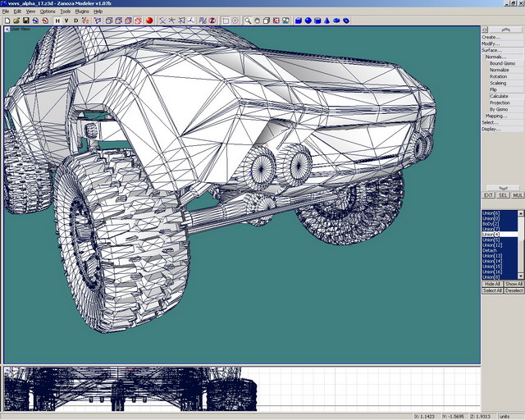Click the New file toolbar icon
525x420 pixels.
point(6,21)
